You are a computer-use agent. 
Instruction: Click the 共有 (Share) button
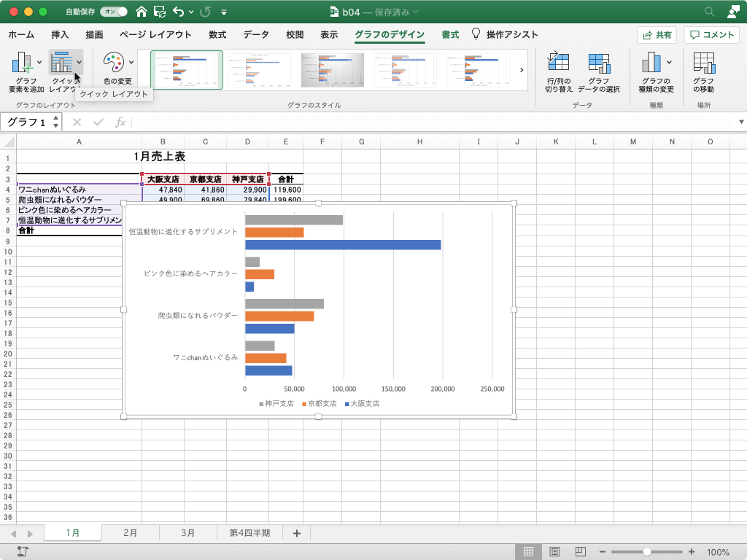pos(657,35)
